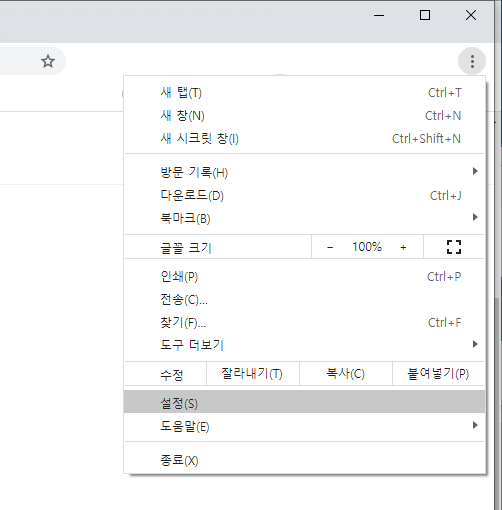Select 인쇄(P) to print
The height and width of the screenshot is (510, 502).
pyautogui.click(x=304, y=277)
